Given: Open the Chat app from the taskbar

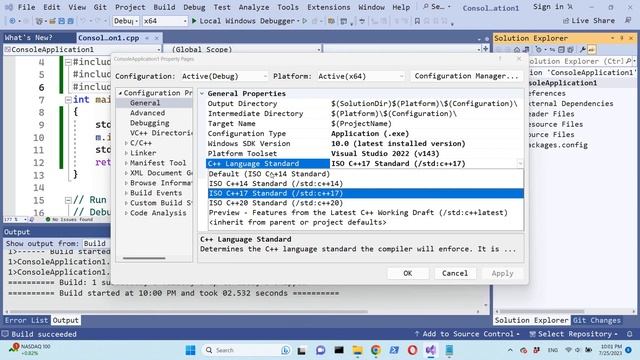Looking at the screenshot, I should (321, 350).
